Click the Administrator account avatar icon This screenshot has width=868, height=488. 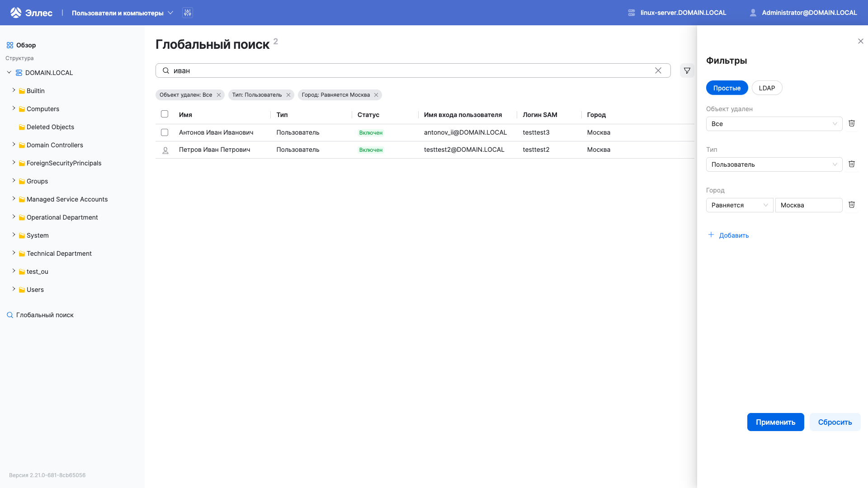(x=753, y=13)
